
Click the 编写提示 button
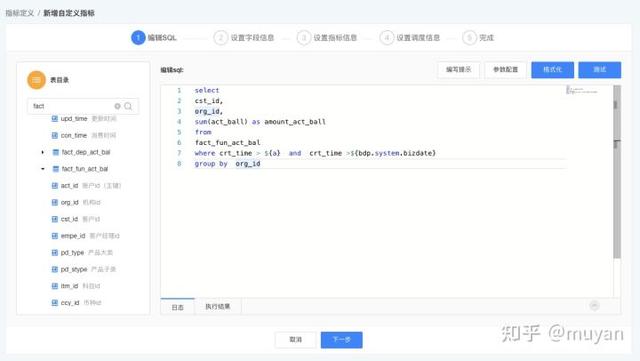[x=458, y=70]
